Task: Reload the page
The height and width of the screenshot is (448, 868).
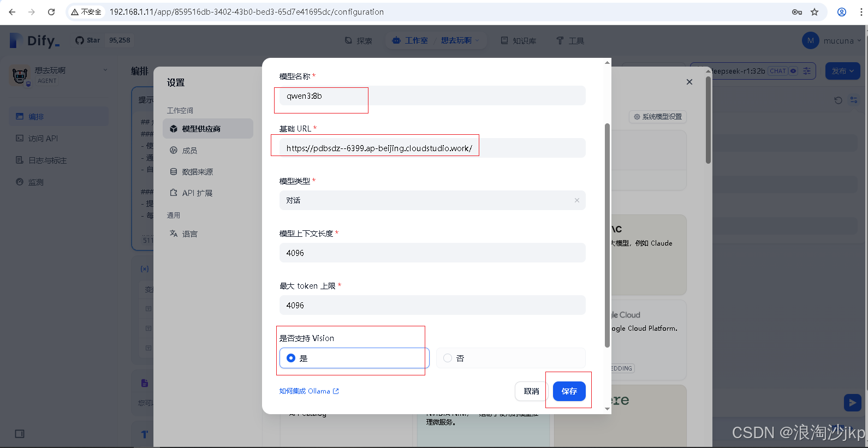Action: click(x=51, y=11)
